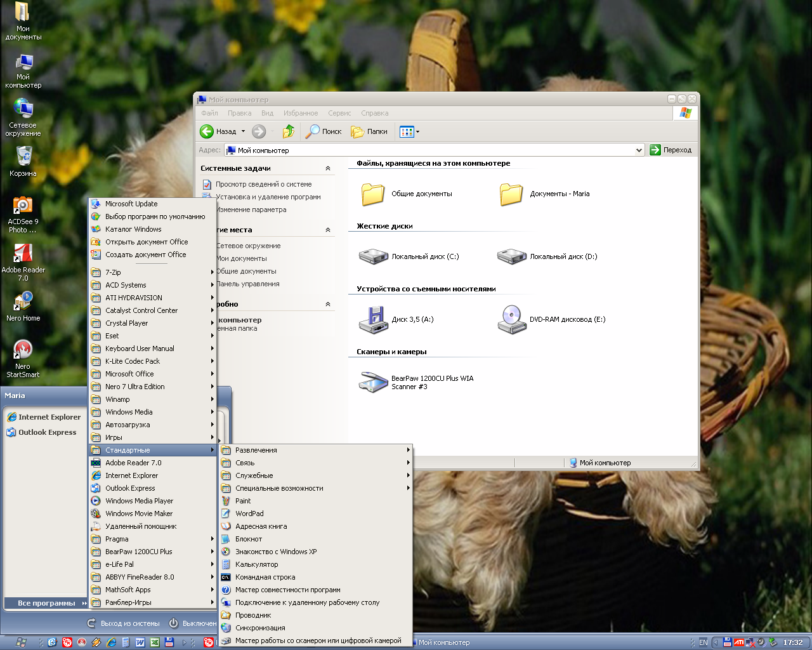Click the EN language indicator
812x650 pixels.
[704, 642]
